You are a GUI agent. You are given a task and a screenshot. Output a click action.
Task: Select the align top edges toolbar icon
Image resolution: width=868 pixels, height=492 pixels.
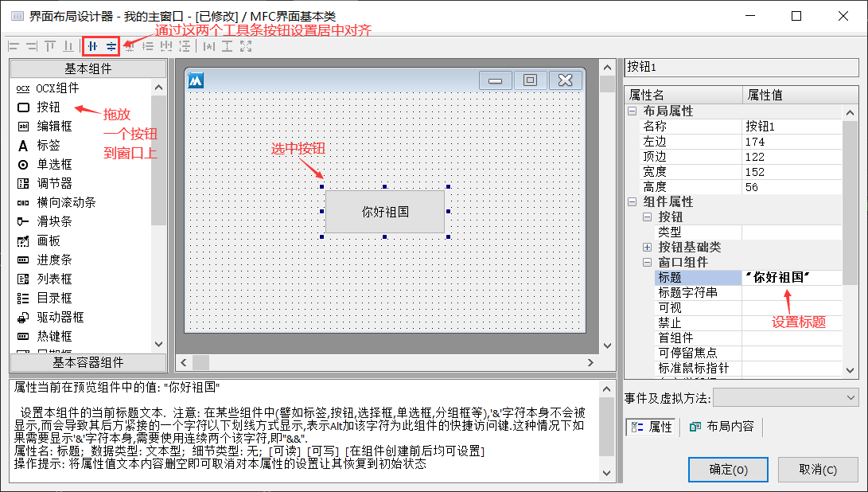pyautogui.click(x=50, y=46)
